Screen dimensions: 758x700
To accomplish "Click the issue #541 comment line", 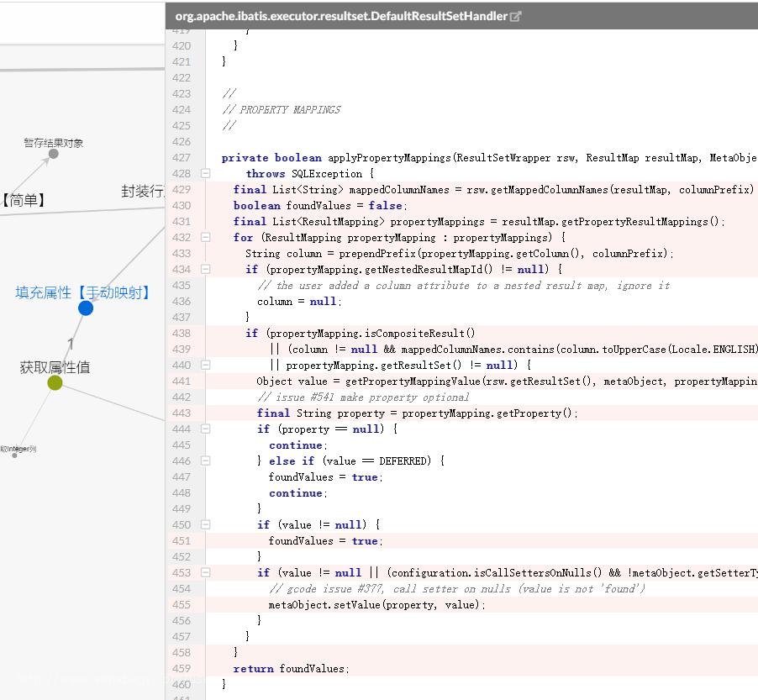I will (363, 397).
